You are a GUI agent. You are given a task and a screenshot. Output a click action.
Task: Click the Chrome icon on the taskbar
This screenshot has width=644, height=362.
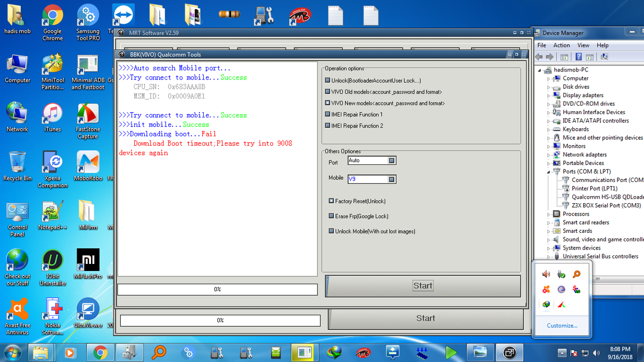[100, 352]
